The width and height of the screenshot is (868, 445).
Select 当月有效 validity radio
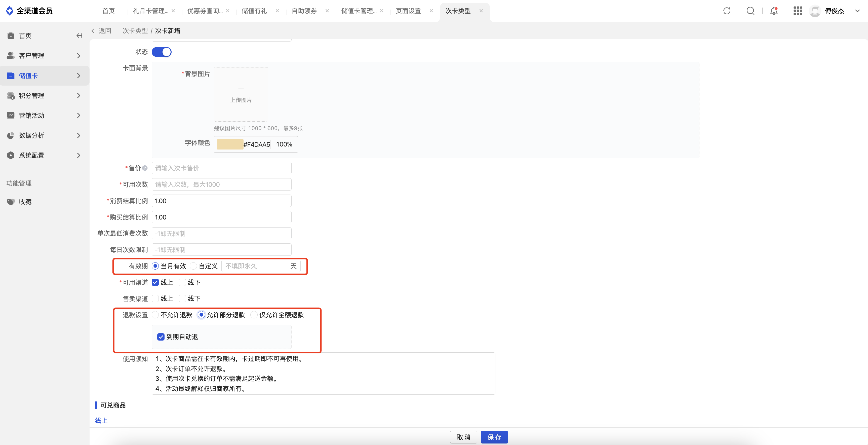point(155,266)
